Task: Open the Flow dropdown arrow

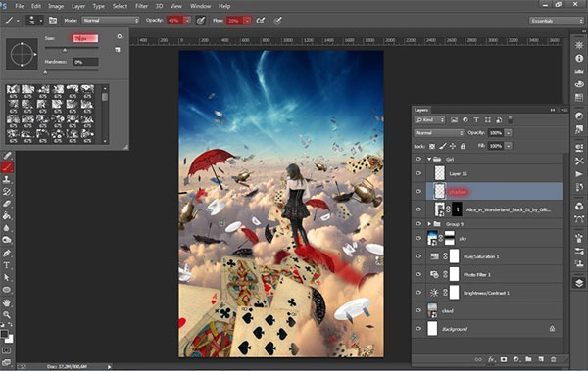Action: [247, 21]
